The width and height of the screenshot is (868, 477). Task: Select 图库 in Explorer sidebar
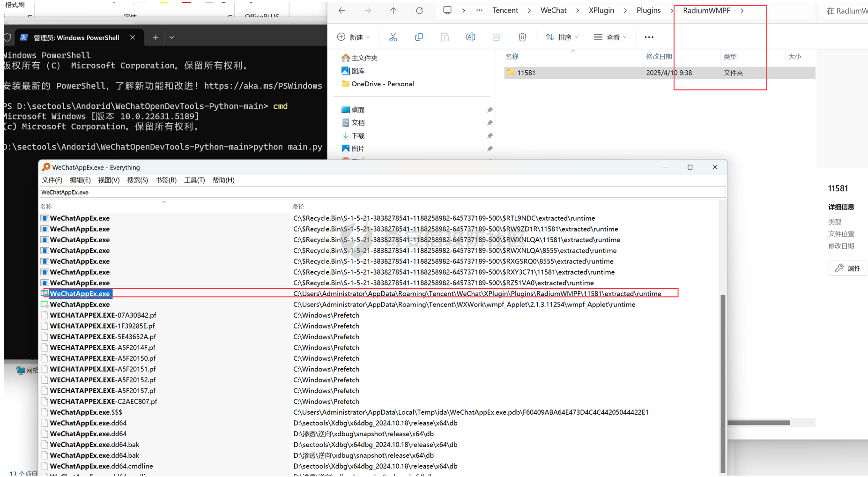(x=353, y=71)
